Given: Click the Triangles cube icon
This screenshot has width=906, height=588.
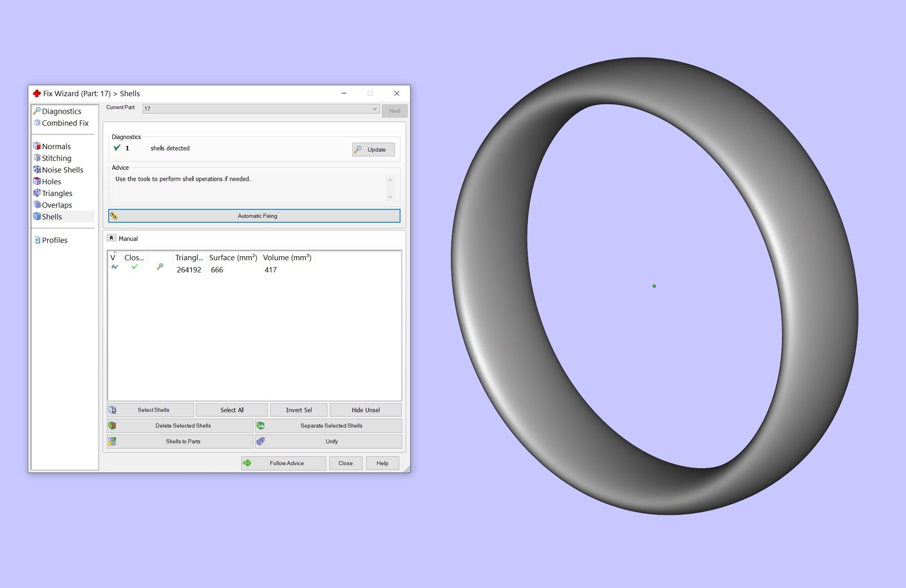Looking at the screenshot, I should click(37, 193).
